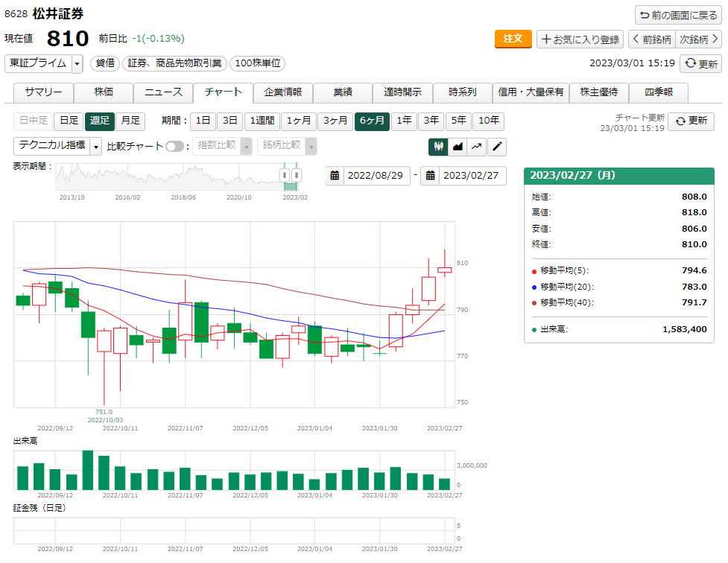Screen dimensions: 728x563
Task: Set chart period to 1年
Action: 404,121
